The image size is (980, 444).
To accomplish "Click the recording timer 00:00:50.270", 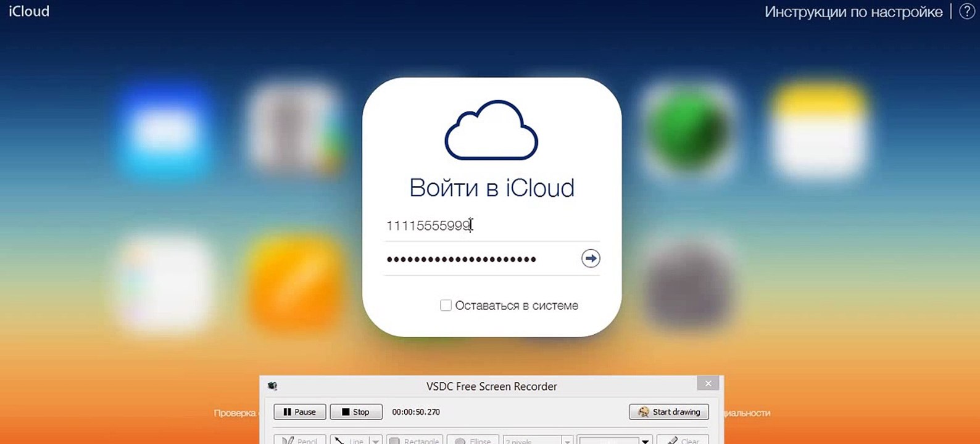I will (x=416, y=412).
